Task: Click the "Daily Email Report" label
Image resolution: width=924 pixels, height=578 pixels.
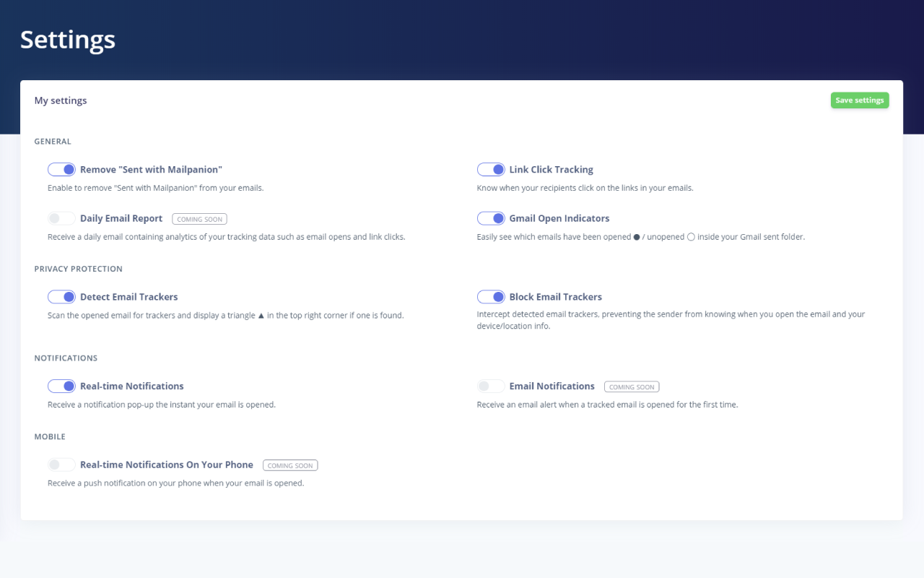Action: [x=121, y=218]
